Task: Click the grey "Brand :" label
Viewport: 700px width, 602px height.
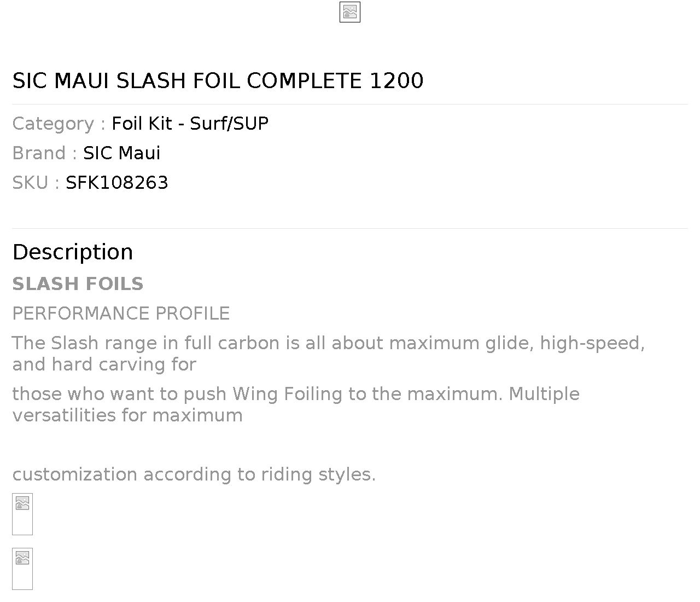Action: pos(44,153)
